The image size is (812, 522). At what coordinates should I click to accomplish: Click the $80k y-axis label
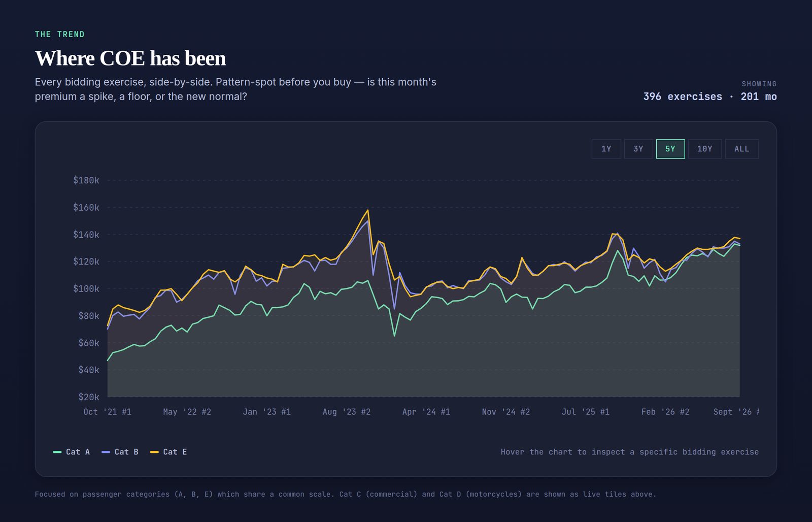(89, 316)
